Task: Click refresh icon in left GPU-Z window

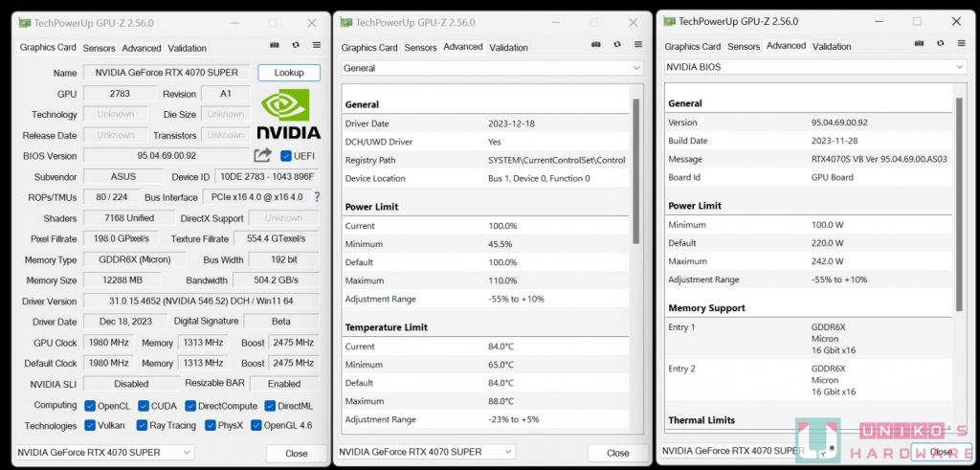Action: pyautogui.click(x=296, y=46)
